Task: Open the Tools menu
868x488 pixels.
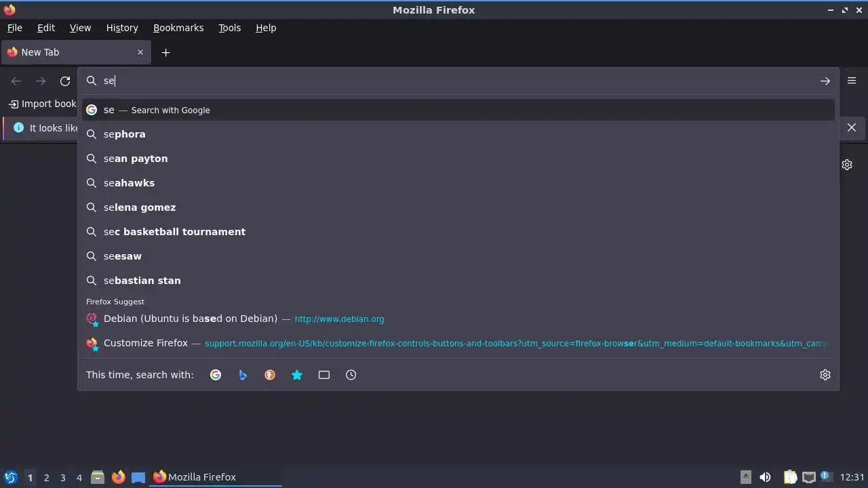Action: pyautogui.click(x=230, y=28)
